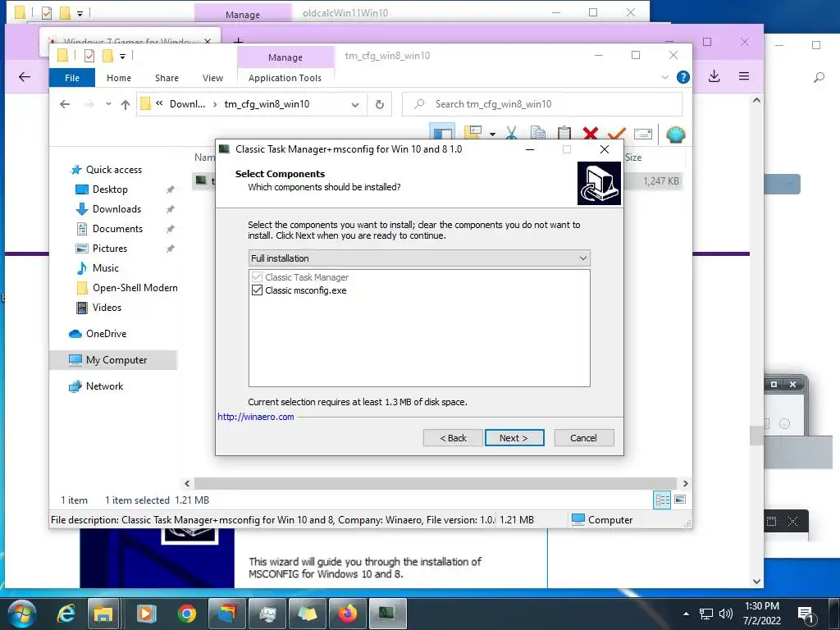The width and height of the screenshot is (840, 630).
Task: Click the teal shell toolbar icon
Action: [676, 134]
